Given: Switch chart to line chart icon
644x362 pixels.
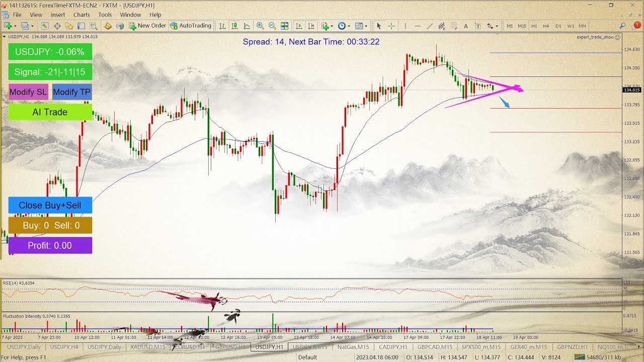Looking at the screenshot, I should pos(247,26).
